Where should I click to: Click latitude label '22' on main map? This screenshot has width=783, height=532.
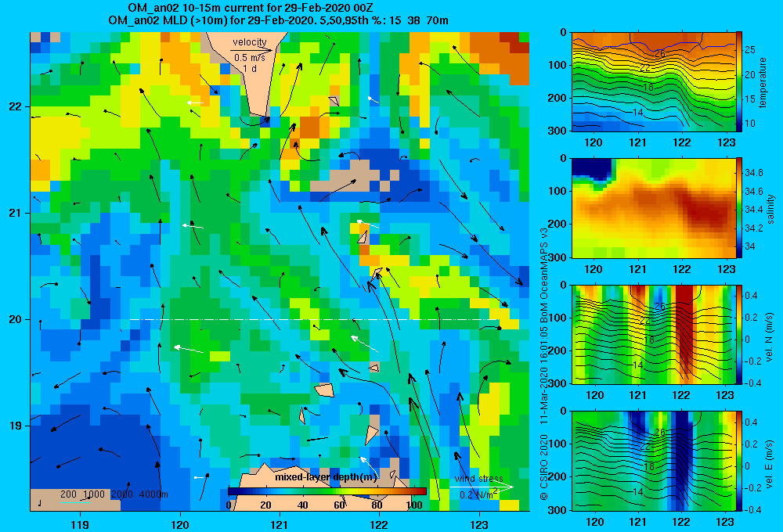click(15, 106)
